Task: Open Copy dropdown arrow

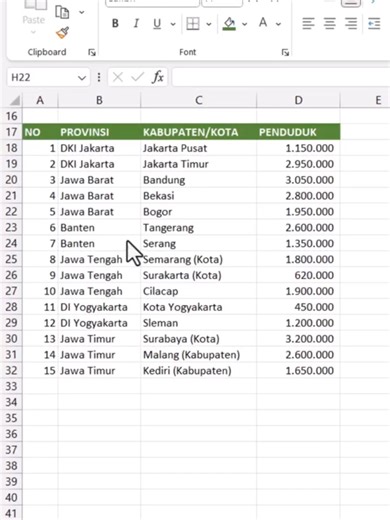Action: point(82,12)
